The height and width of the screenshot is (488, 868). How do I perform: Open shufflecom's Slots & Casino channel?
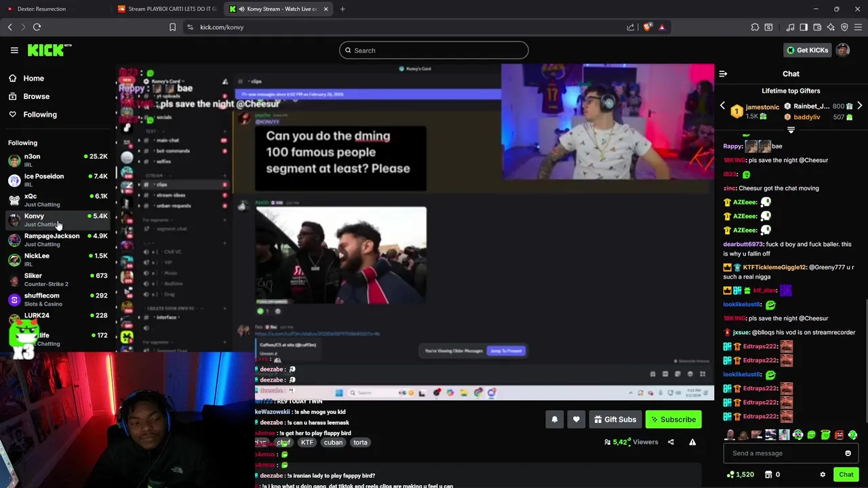point(58,299)
